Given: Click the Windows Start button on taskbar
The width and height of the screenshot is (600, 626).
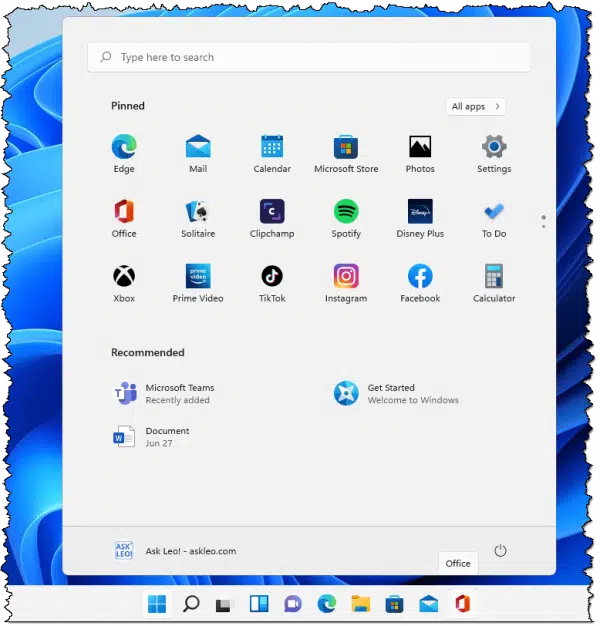Looking at the screenshot, I should click(x=157, y=604).
